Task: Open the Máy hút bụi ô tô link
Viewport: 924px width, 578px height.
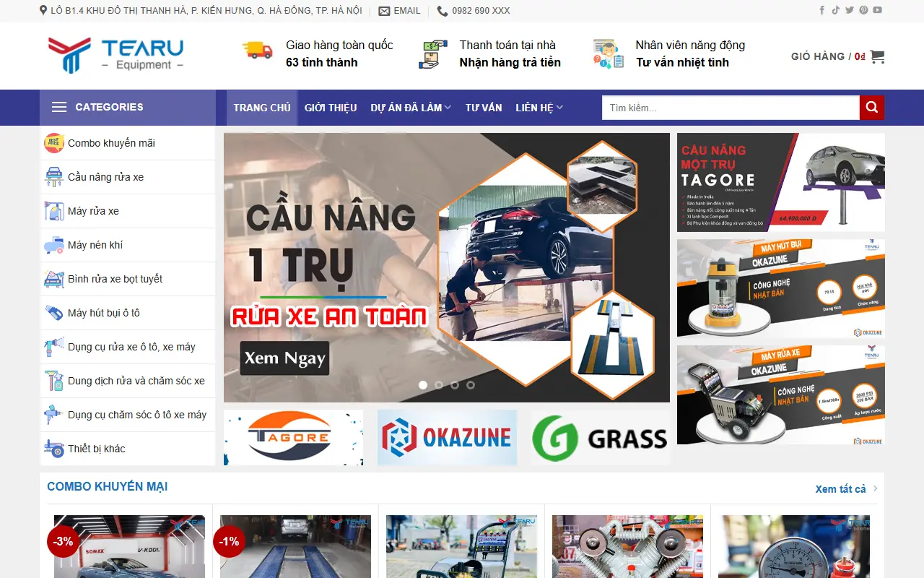Action: [x=104, y=313]
